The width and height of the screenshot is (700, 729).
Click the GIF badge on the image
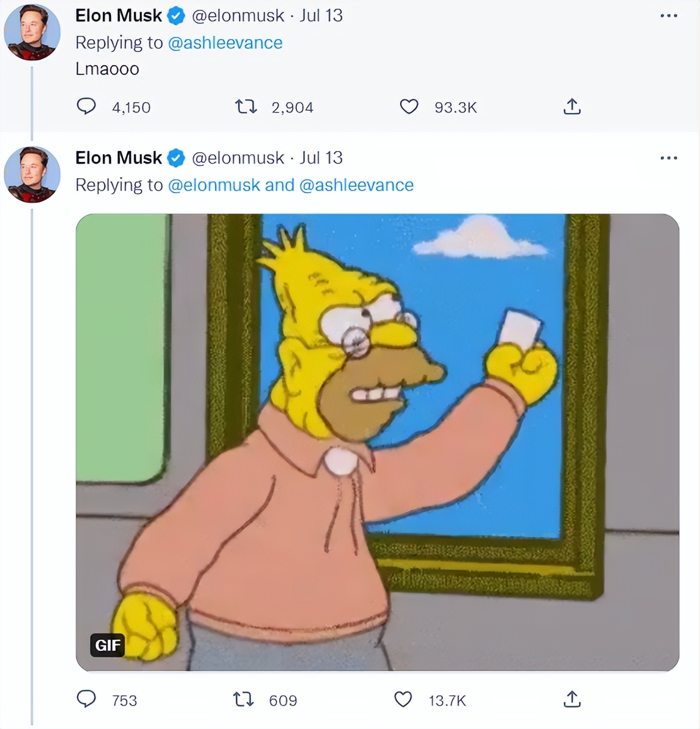coord(108,645)
